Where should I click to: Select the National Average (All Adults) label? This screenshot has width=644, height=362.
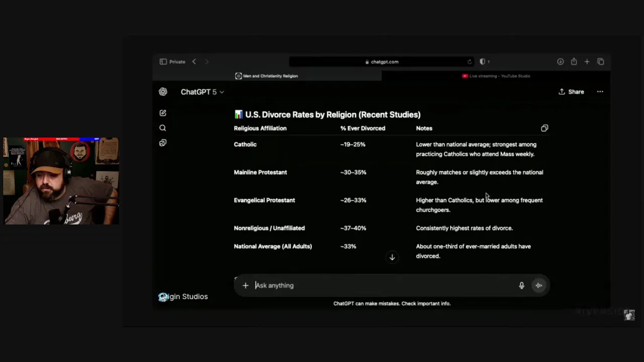tap(273, 246)
